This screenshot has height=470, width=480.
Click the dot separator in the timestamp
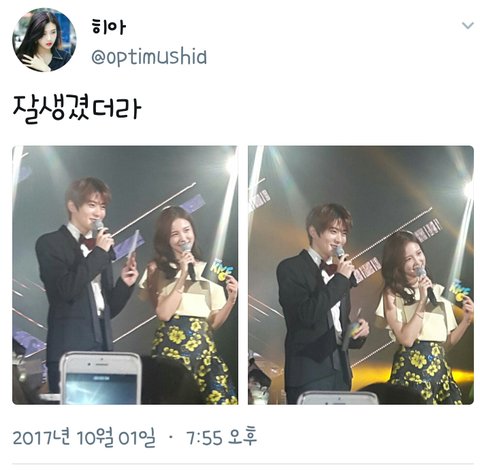(171, 436)
